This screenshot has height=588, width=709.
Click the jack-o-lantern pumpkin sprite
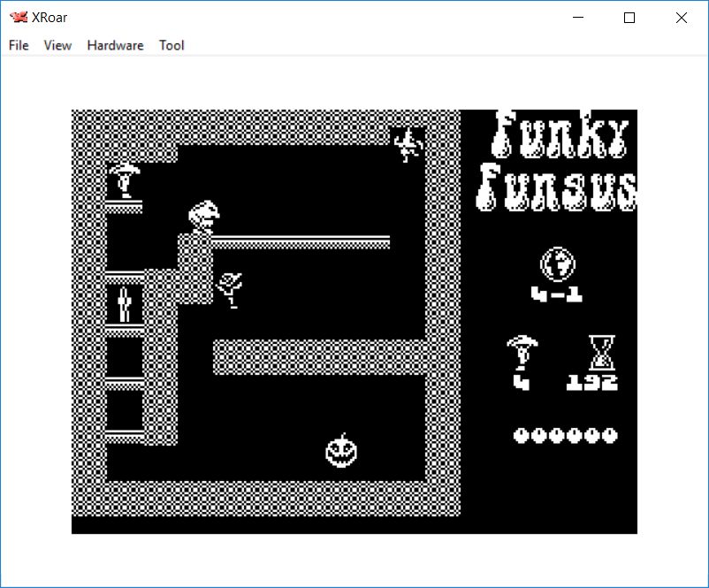click(x=341, y=451)
